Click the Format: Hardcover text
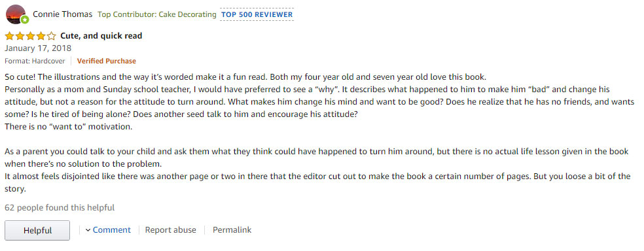 click(35, 61)
